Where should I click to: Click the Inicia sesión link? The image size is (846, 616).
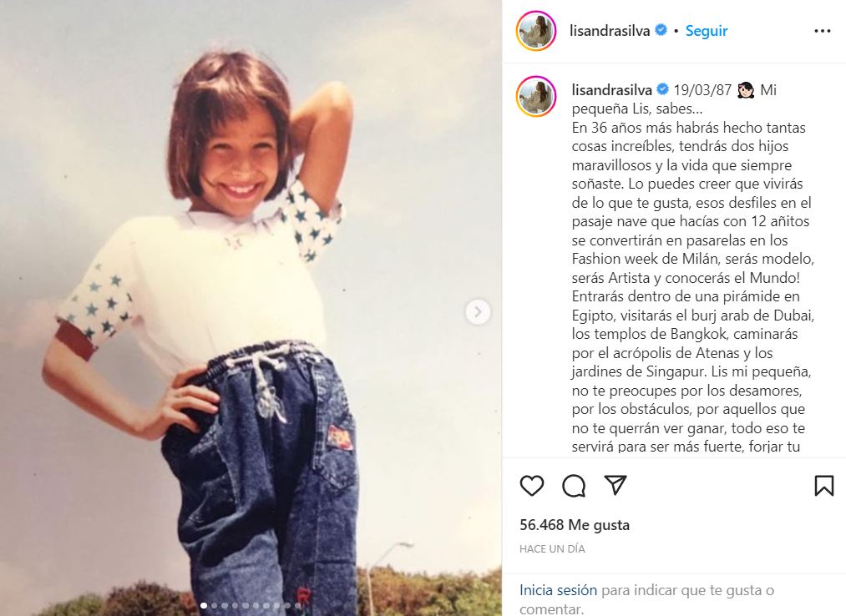tap(558, 590)
